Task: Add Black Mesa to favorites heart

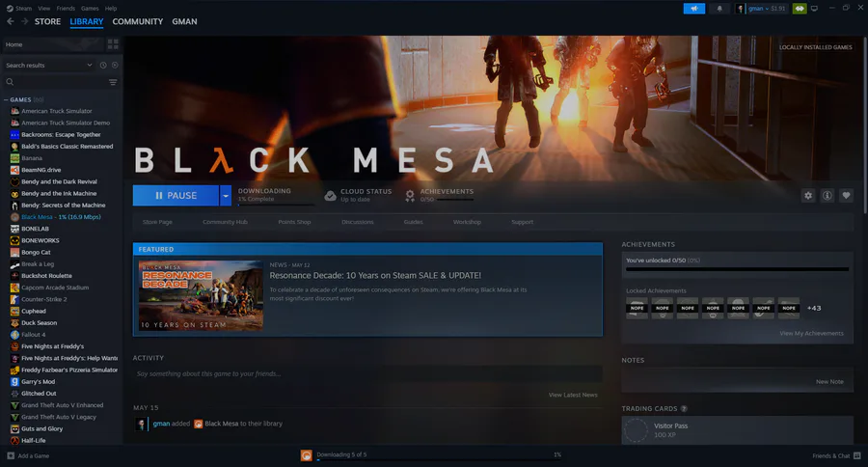Action: pyautogui.click(x=846, y=196)
